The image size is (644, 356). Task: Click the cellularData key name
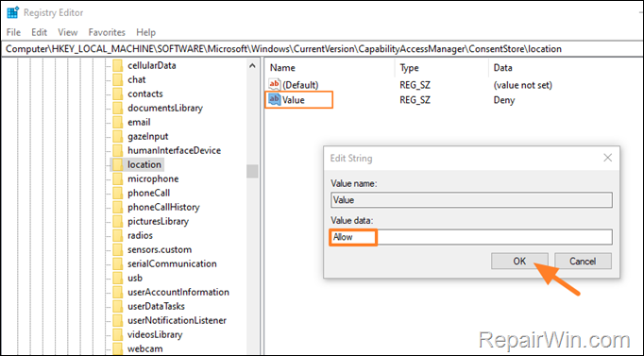click(151, 66)
